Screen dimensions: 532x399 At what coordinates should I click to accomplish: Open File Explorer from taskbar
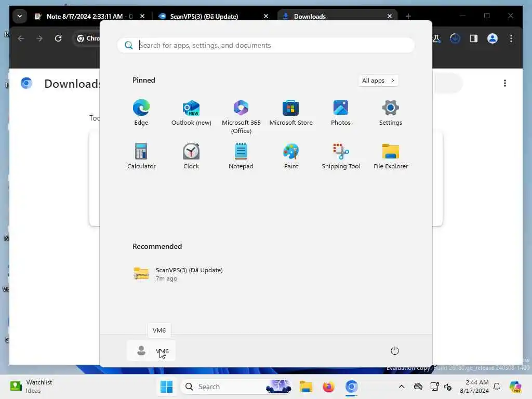(305, 387)
